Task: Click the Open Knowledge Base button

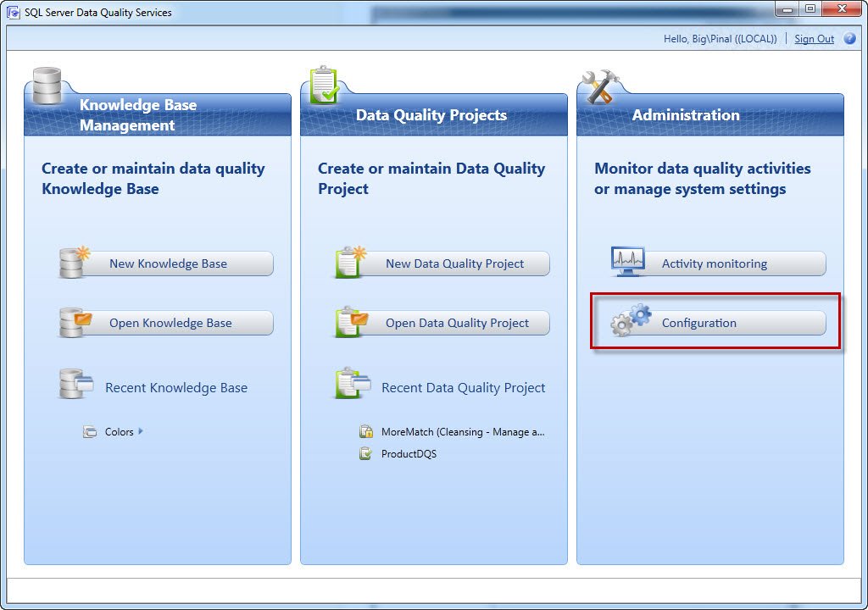Action: click(x=167, y=323)
